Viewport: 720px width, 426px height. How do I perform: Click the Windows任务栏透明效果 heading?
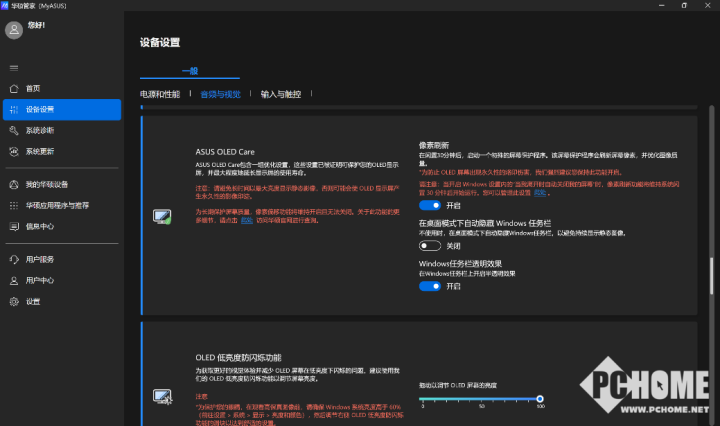click(460, 263)
